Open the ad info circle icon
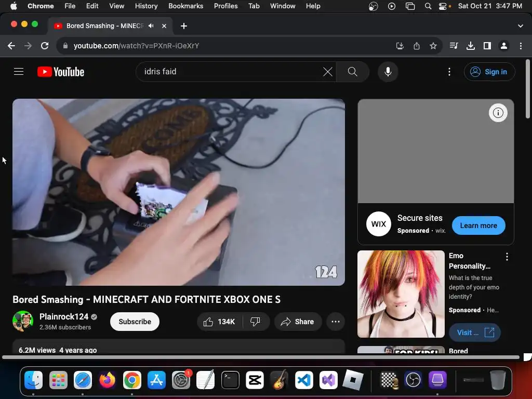 pos(498,113)
